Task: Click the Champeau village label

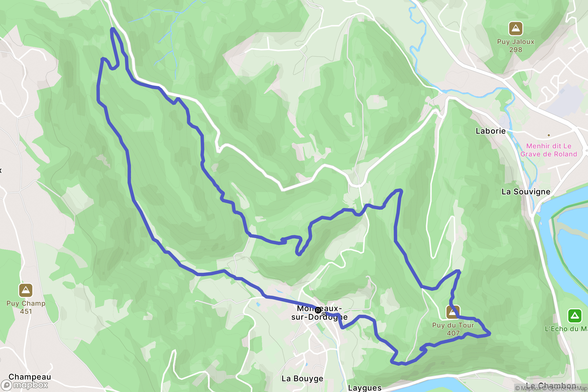Action: pyautogui.click(x=30, y=377)
